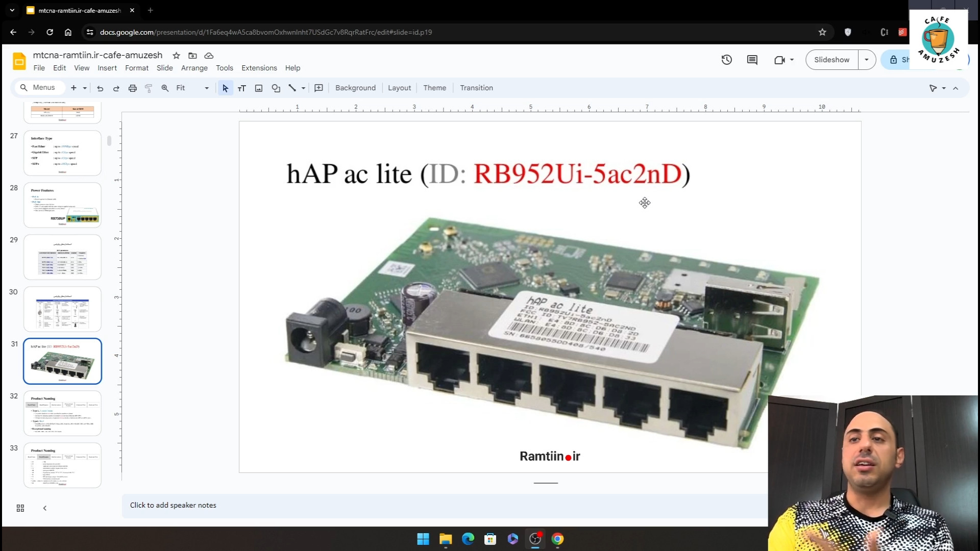Open the Slideshow options dropdown arrow

867,60
